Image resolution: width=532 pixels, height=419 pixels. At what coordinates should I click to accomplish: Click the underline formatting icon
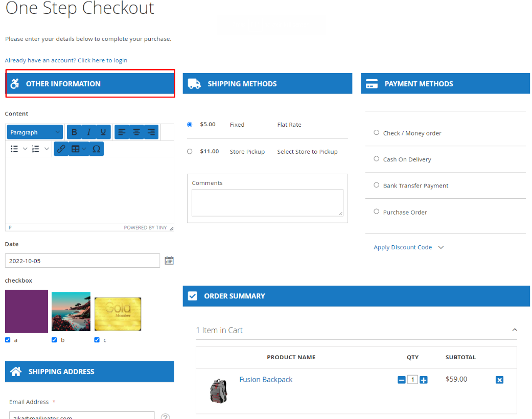coord(103,132)
